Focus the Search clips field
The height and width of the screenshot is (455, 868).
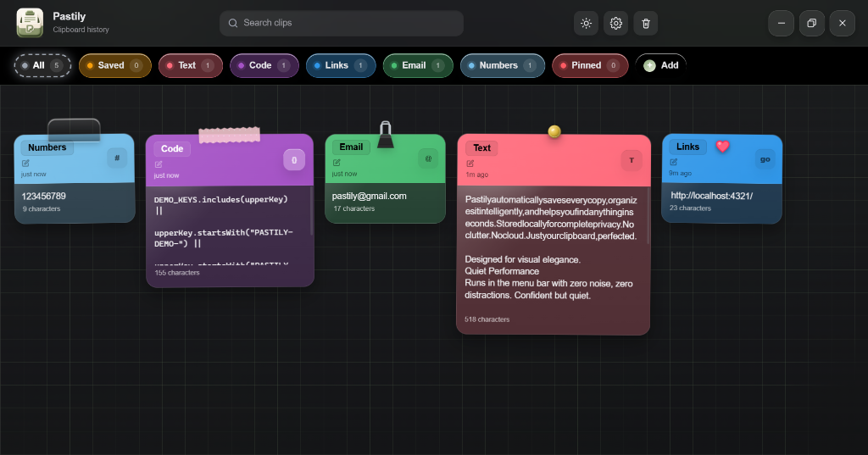click(x=342, y=23)
